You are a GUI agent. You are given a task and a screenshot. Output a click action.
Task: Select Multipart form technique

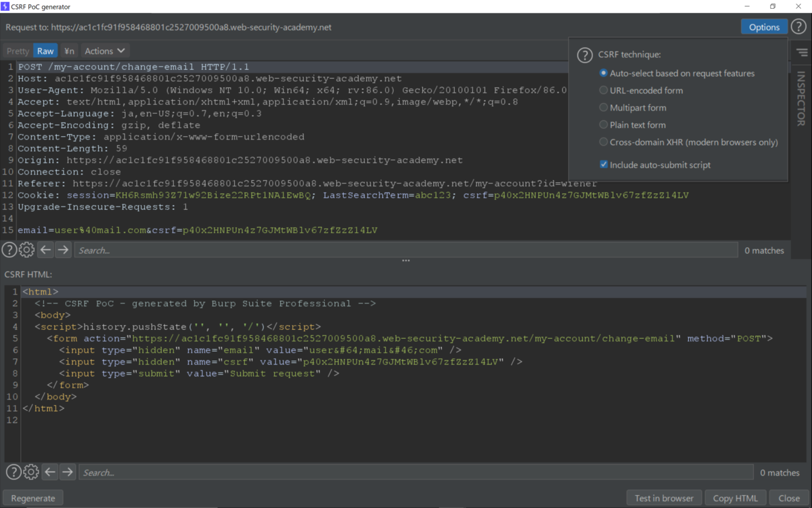[633, 108]
